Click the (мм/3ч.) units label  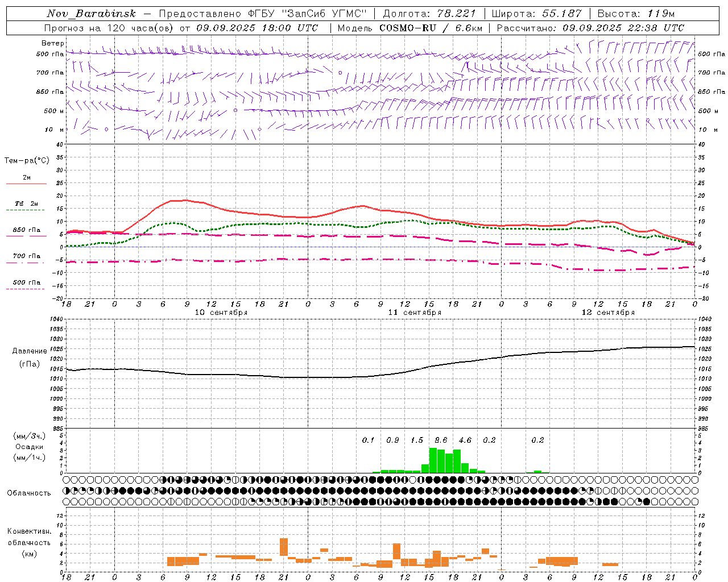(29, 436)
